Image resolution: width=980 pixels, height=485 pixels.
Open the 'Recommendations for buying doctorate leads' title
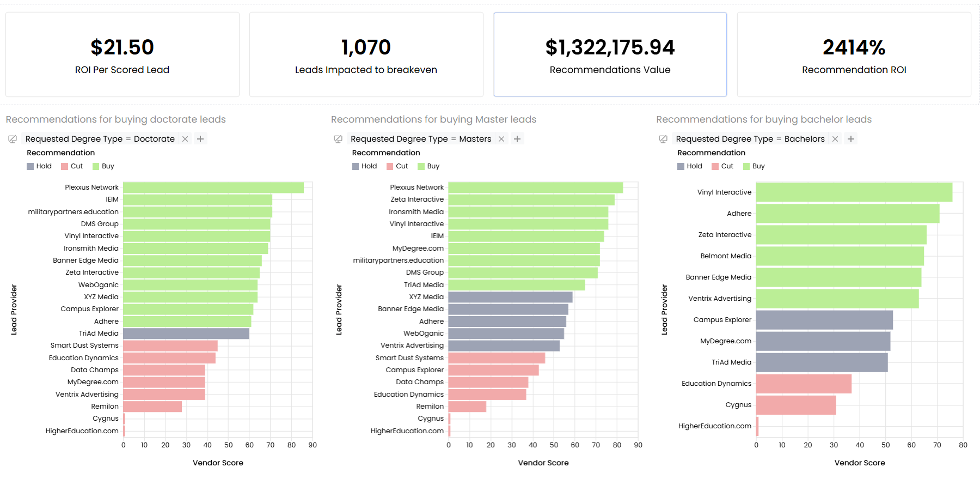point(115,119)
